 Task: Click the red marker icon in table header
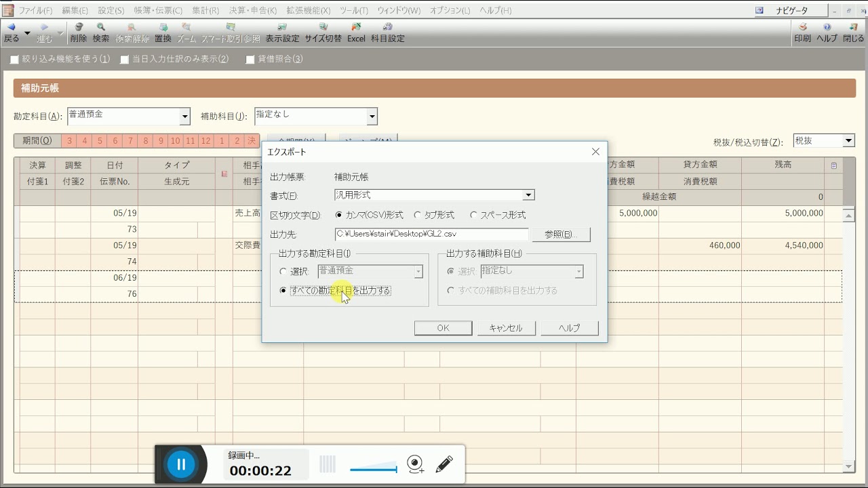tap(224, 174)
